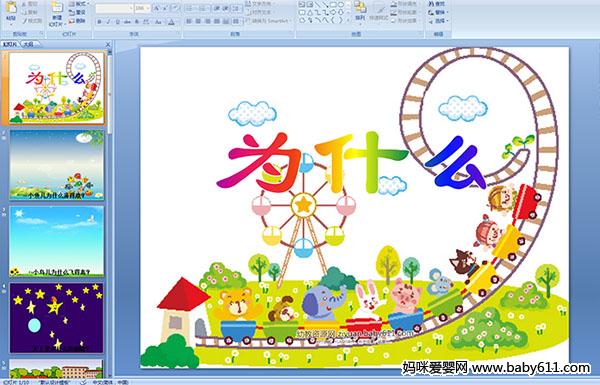600x385 pixels.
Task: Toggle Underline formatting
Action: [x=117, y=22]
